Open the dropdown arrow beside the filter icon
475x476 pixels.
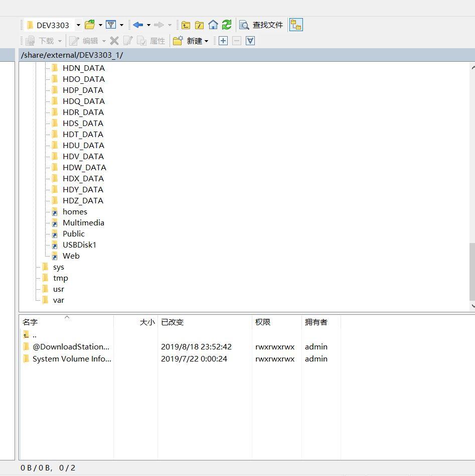click(x=121, y=25)
